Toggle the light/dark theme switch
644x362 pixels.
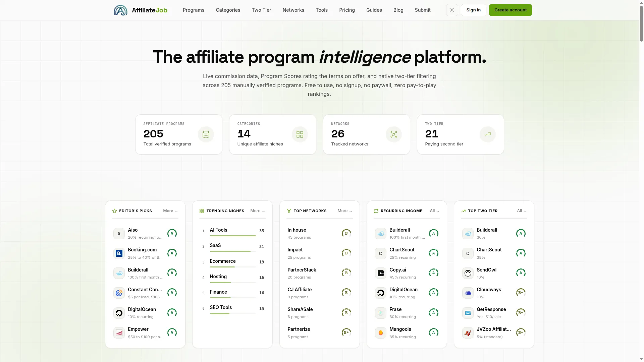pos(452,10)
